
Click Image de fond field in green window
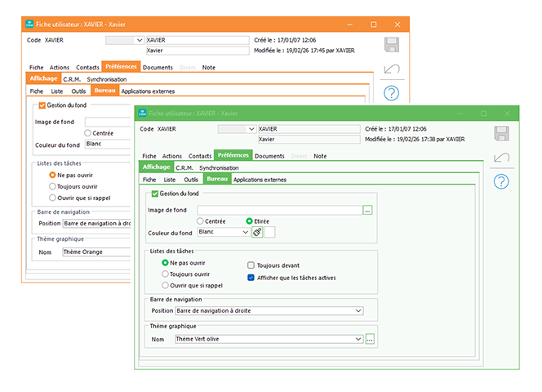pyautogui.click(x=280, y=211)
